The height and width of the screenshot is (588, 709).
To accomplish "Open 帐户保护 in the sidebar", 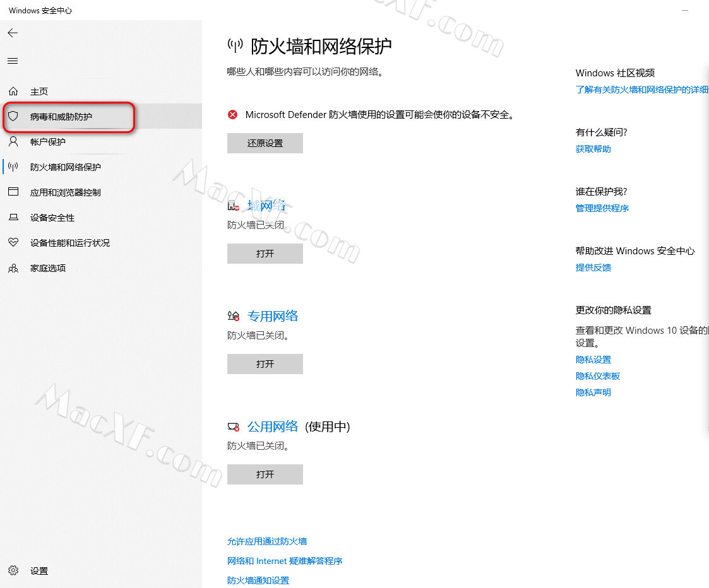I will [101, 141].
